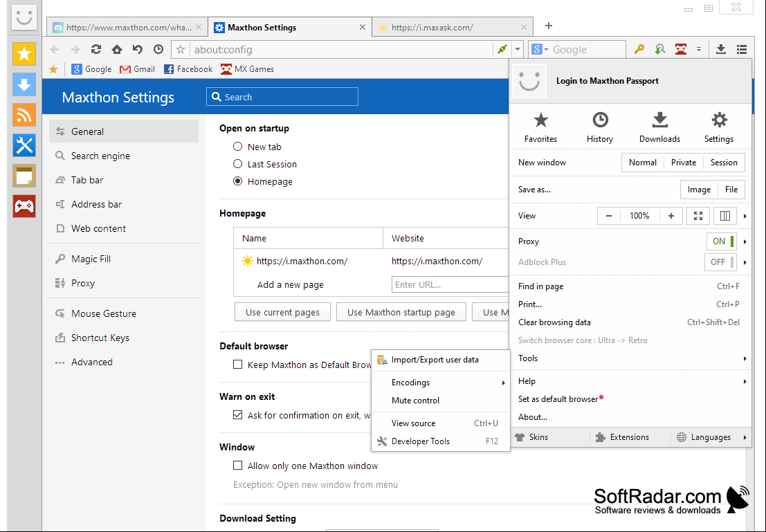This screenshot has width=766, height=532.
Task: Expand the Proxy submenu arrow
Action: [745, 241]
